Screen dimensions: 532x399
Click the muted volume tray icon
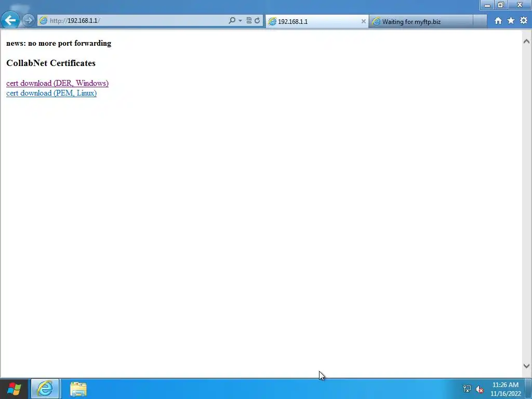[x=480, y=389]
